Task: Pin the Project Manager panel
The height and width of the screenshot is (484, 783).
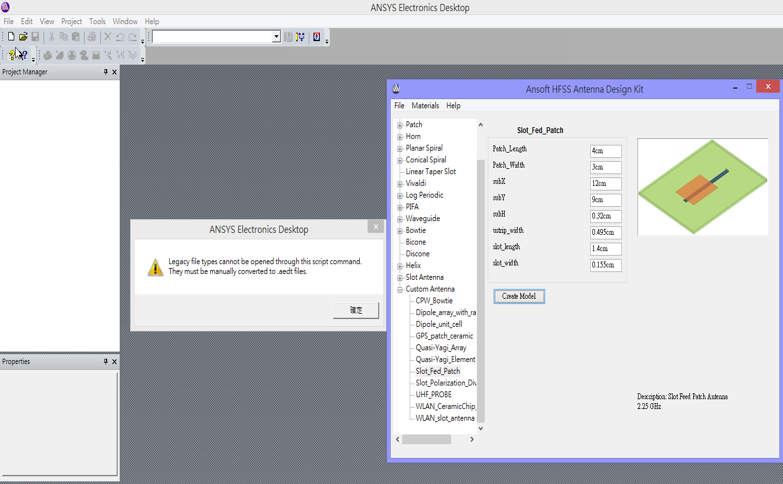Action: [105, 72]
